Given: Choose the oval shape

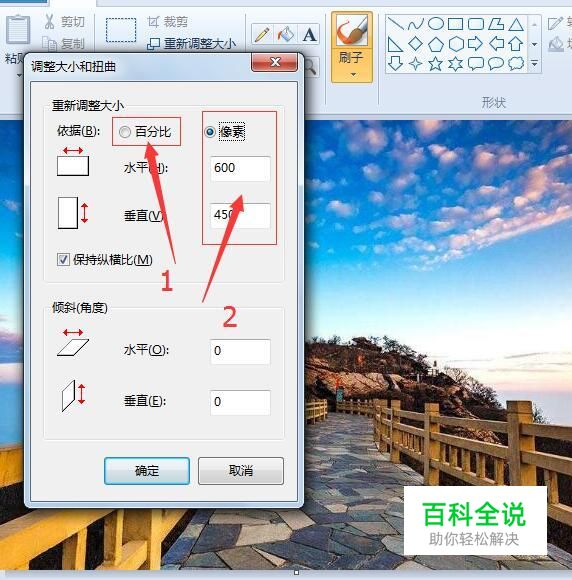Looking at the screenshot, I should click(435, 24).
